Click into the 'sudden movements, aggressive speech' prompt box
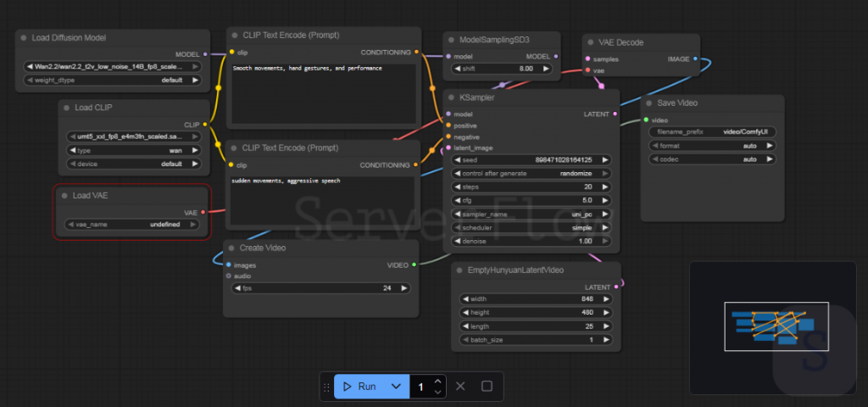868x407 pixels. (323, 201)
